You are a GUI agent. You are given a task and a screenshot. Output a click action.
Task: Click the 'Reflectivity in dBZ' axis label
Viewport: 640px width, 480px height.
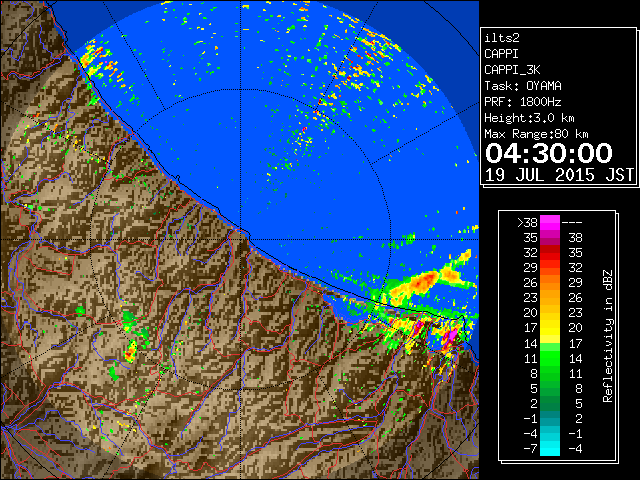click(608, 336)
